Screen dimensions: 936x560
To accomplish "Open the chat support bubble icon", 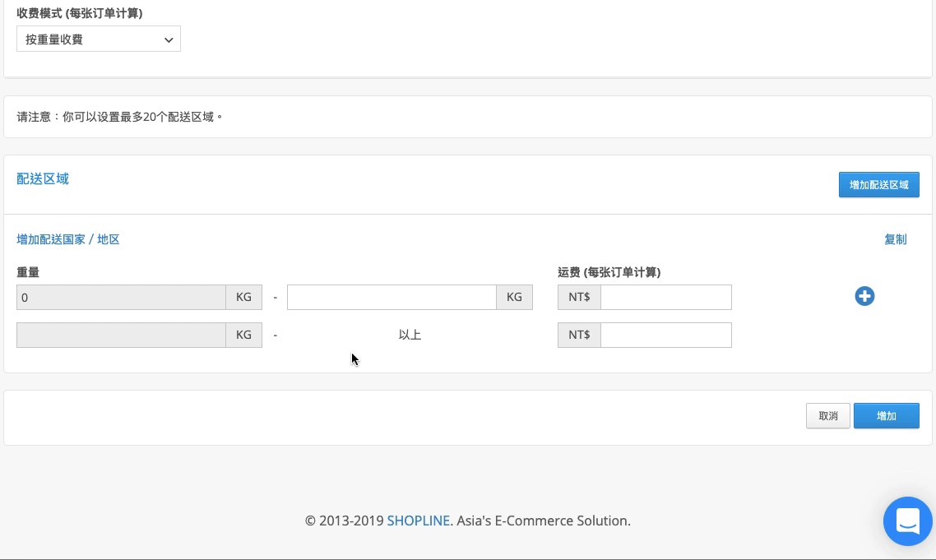I will tap(908, 521).
